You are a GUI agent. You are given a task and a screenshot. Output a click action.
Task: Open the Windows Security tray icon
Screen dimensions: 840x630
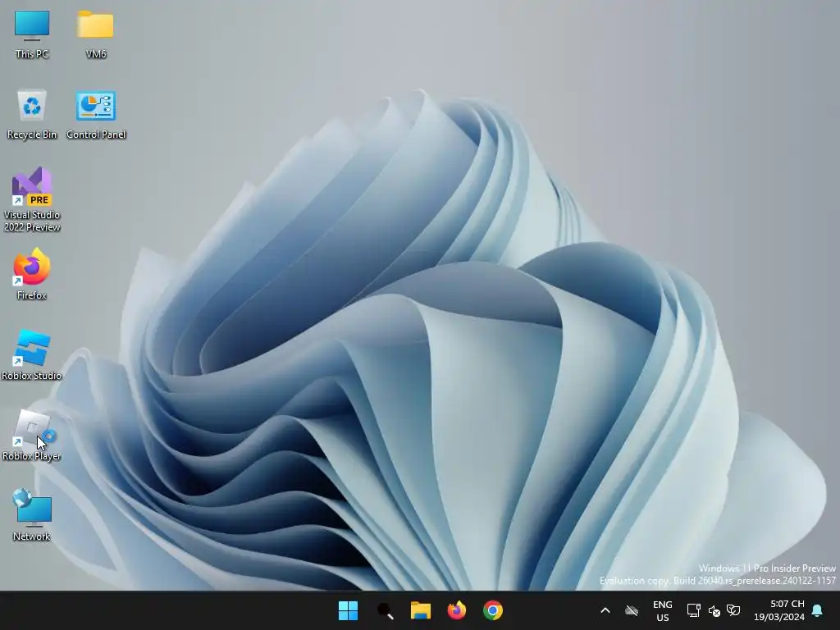[733, 610]
